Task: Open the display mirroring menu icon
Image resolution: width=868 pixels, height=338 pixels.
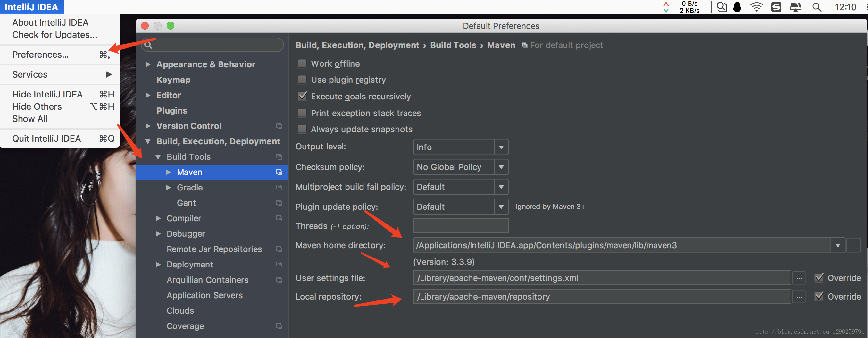Action: pos(796,7)
